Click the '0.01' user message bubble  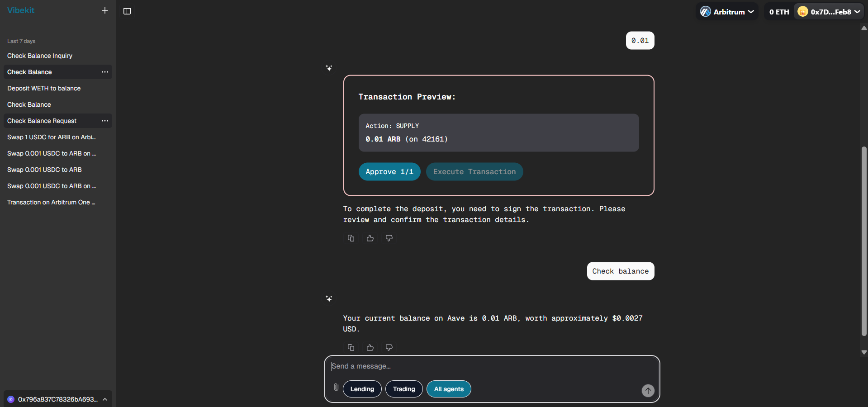[640, 41]
